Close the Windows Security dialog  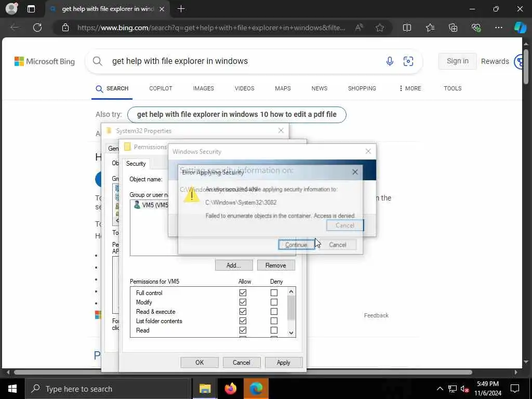click(x=368, y=151)
